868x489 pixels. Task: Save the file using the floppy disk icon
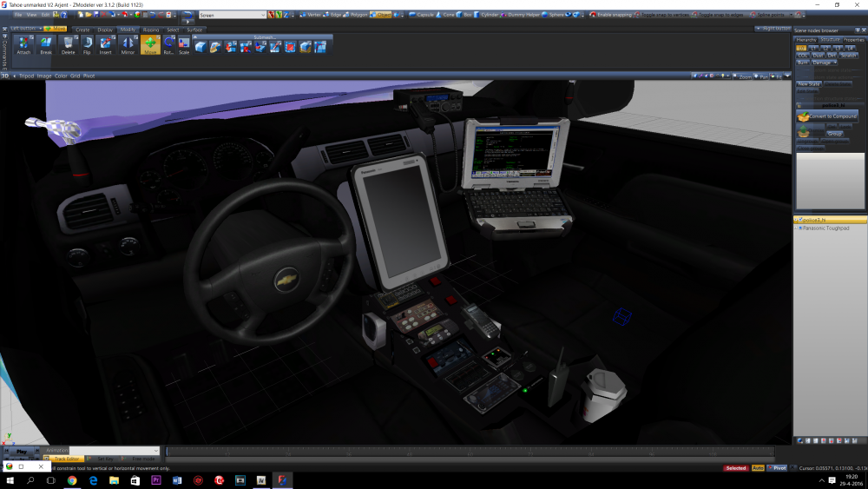(96, 15)
